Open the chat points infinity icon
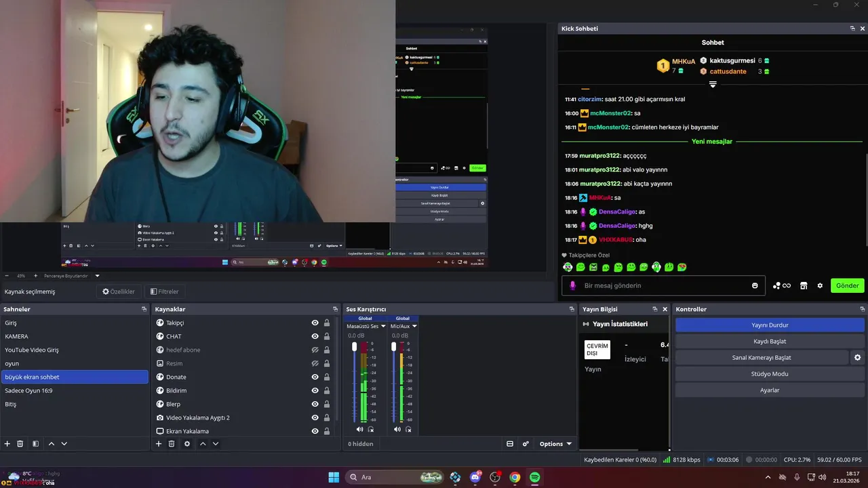 782,286
